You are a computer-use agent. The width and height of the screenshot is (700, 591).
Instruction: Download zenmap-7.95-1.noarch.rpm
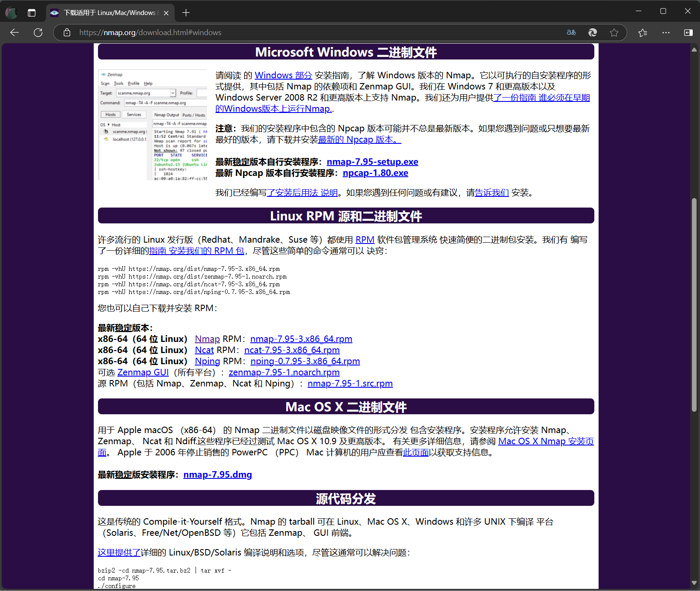(284, 372)
